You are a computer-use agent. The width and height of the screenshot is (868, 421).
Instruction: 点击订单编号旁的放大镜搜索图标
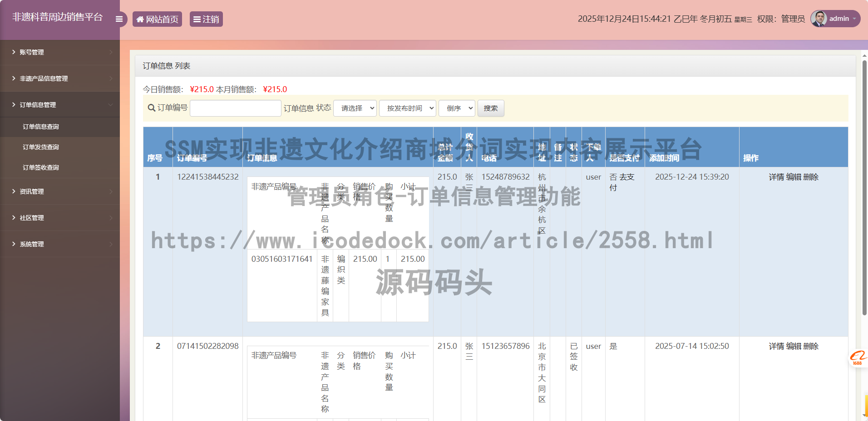(150, 108)
